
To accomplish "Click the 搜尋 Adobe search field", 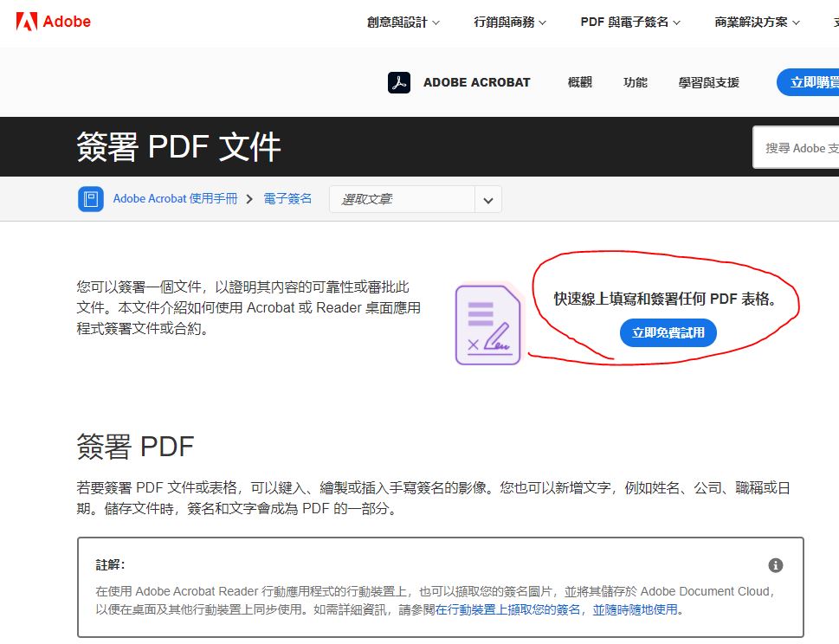I will coord(797,148).
